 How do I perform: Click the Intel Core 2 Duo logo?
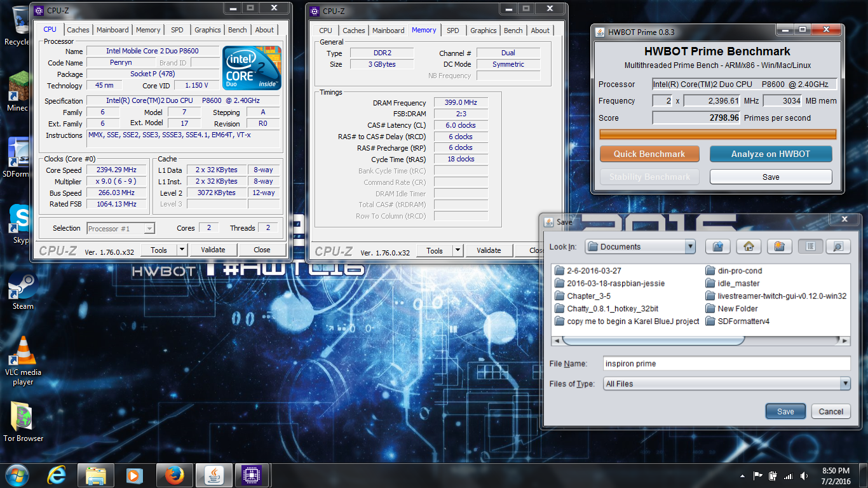252,68
